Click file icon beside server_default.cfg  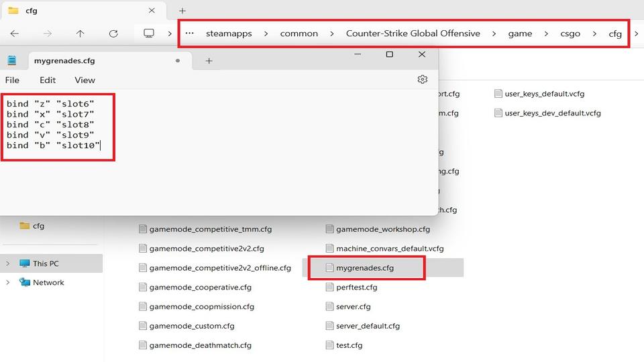(x=329, y=326)
